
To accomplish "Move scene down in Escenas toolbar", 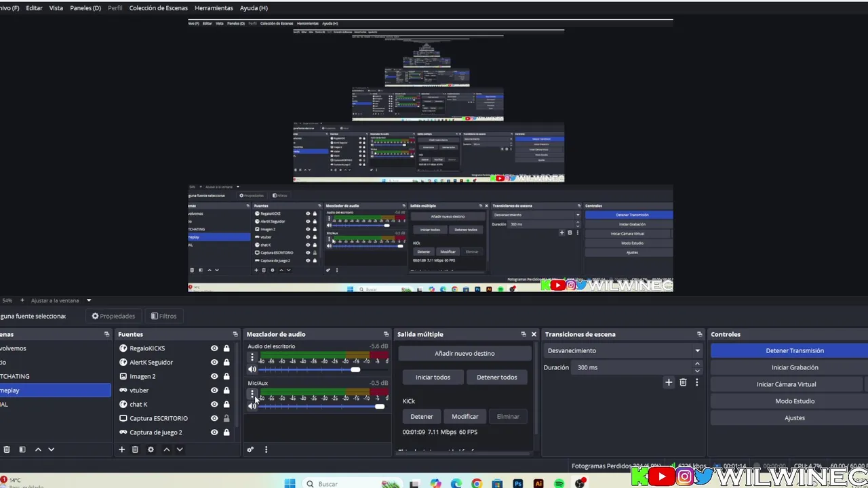I will point(51,449).
